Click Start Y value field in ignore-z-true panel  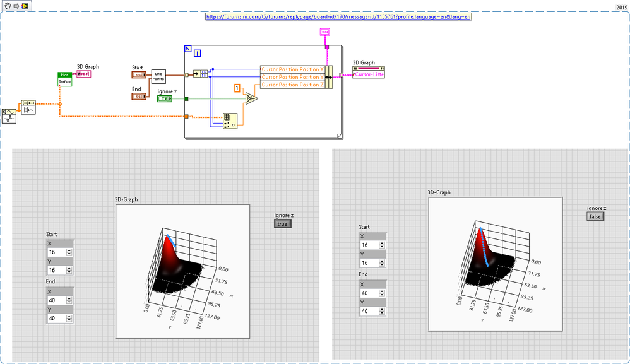57,270
